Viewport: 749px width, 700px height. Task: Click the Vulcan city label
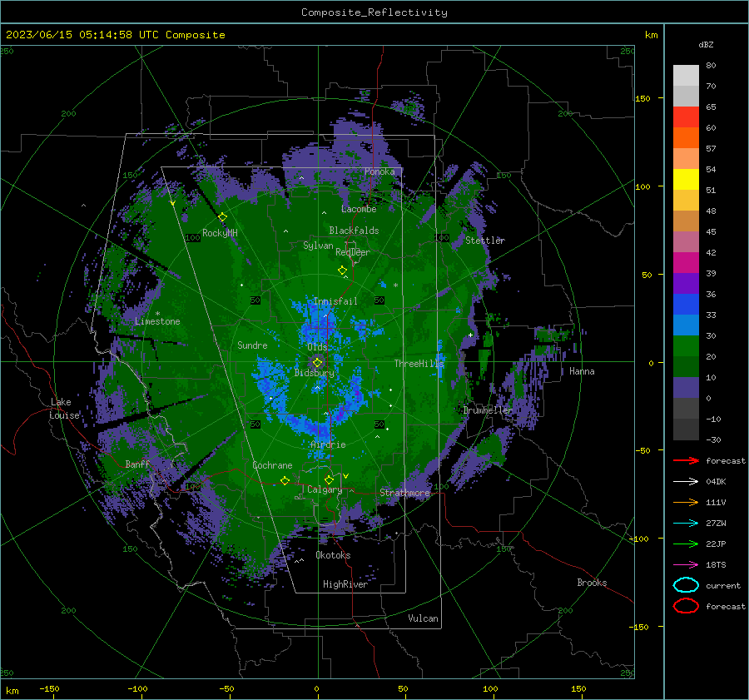(423, 618)
